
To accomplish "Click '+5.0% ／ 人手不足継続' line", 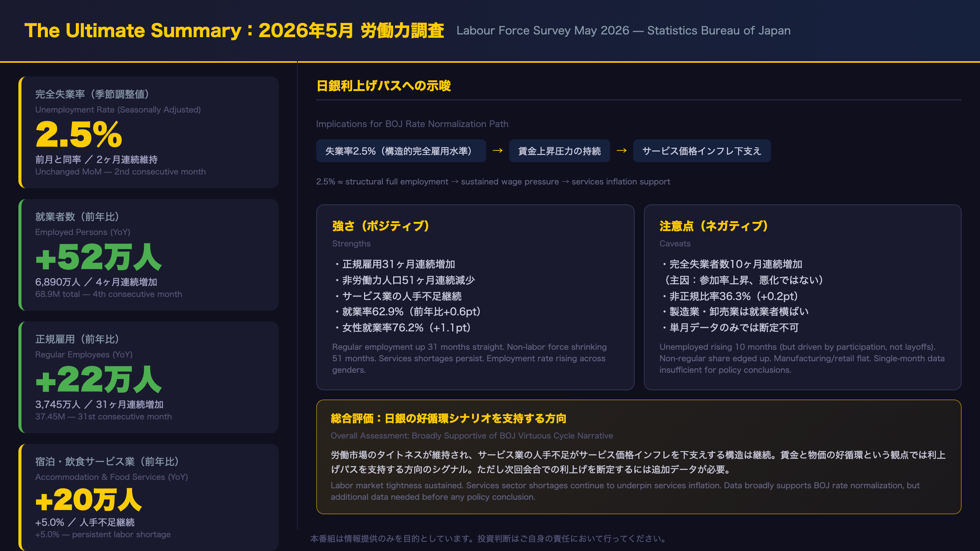I will (x=85, y=522).
